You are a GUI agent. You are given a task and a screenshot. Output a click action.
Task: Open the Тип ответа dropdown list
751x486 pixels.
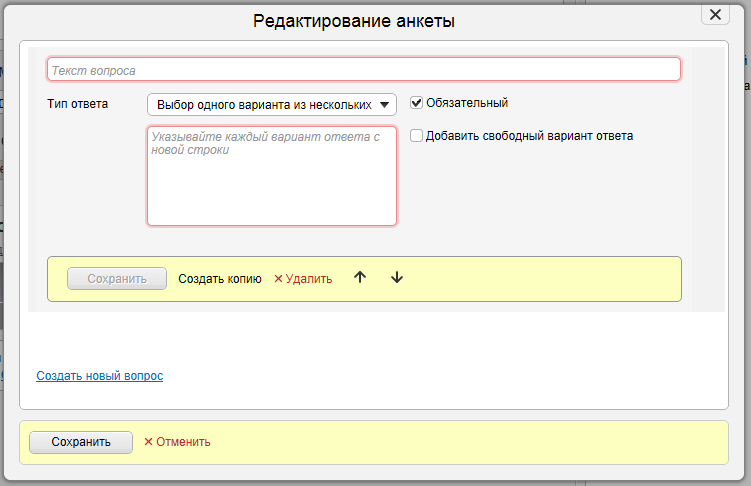[271, 104]
